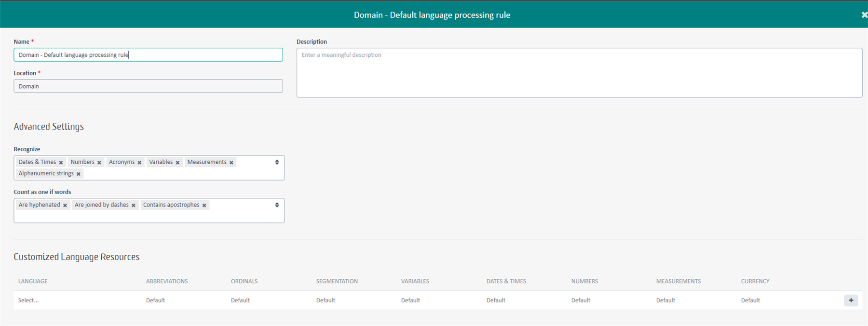Delete the Acronyms tag
This screenshot has height=326, width=868.
(x=139, y=163)
